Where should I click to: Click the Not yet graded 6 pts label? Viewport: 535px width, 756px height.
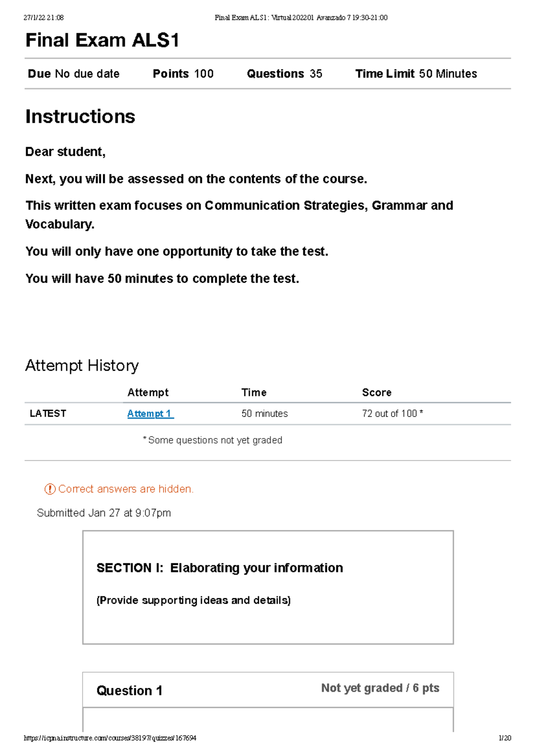[x=380, y=688]
